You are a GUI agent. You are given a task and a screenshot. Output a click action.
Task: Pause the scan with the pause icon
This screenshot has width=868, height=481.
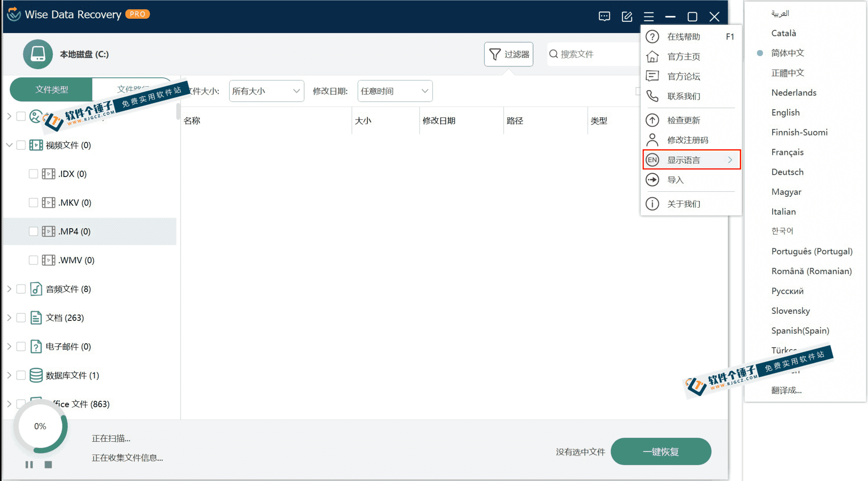29,465
